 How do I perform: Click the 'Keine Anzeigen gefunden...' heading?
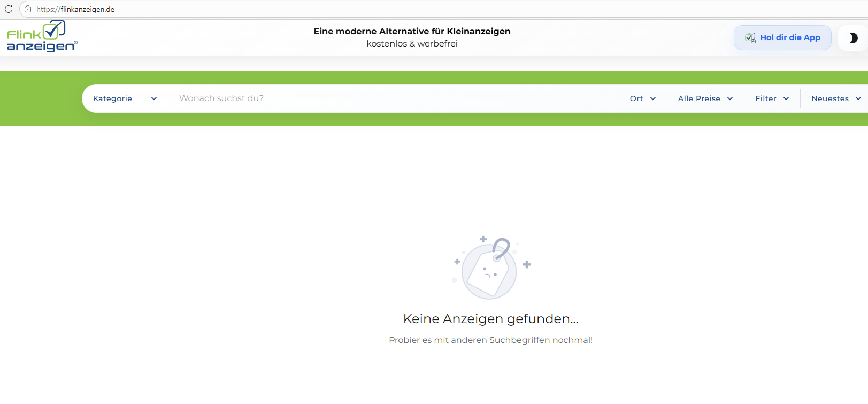490,319
